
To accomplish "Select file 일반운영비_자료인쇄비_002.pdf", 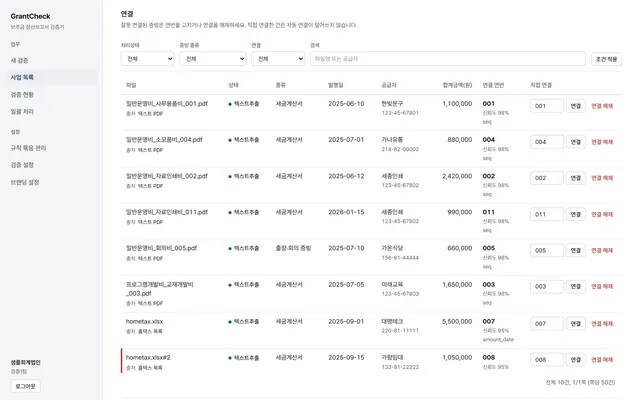I will tap(167, 176).
